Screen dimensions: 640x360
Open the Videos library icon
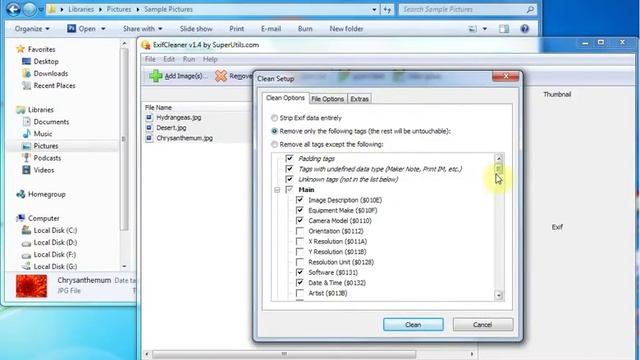[x=27, y=170]
